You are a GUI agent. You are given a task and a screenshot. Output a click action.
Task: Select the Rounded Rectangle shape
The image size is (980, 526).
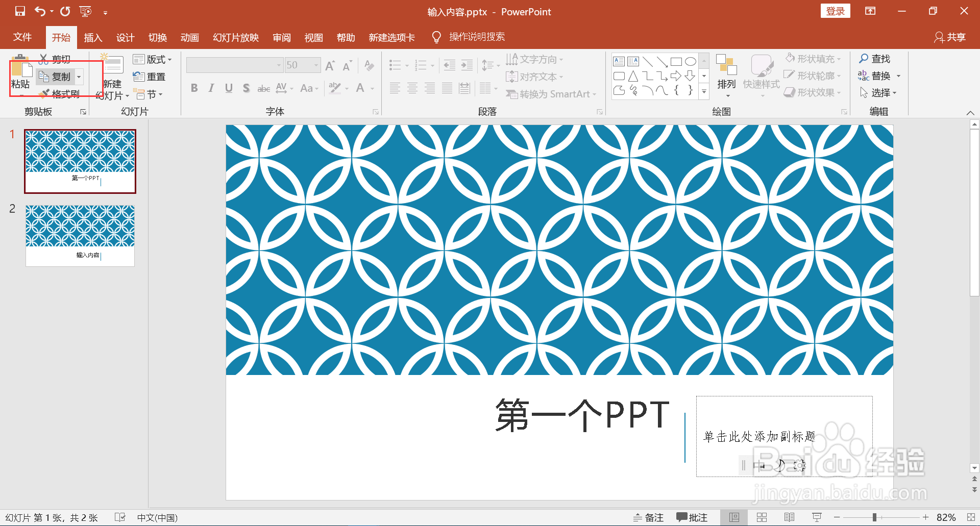pos(619,76)
